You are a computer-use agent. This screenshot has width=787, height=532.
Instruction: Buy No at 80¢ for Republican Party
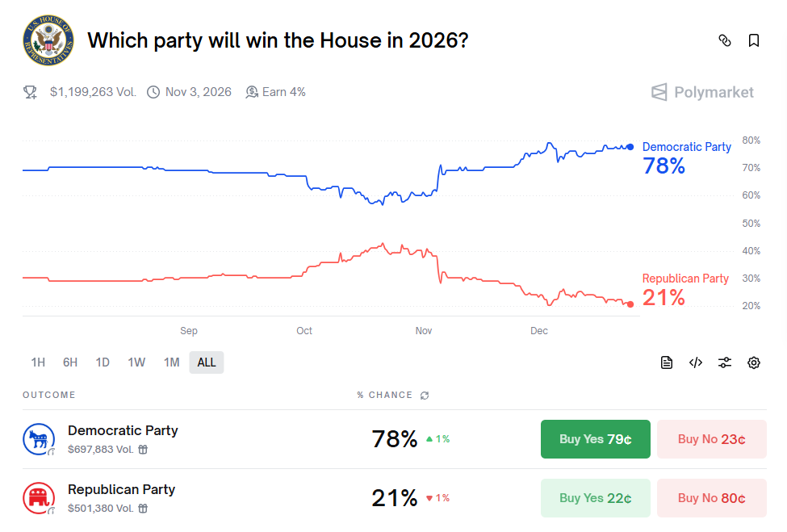[711, 497]
